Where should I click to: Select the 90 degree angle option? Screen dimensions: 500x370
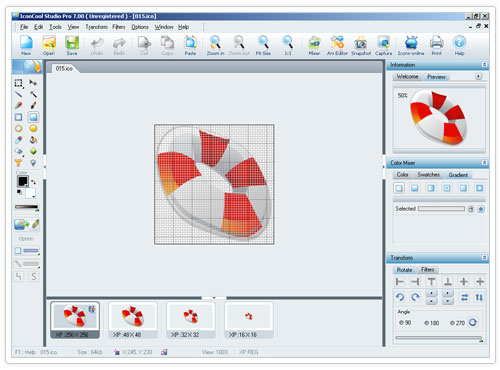coord(405,323)
